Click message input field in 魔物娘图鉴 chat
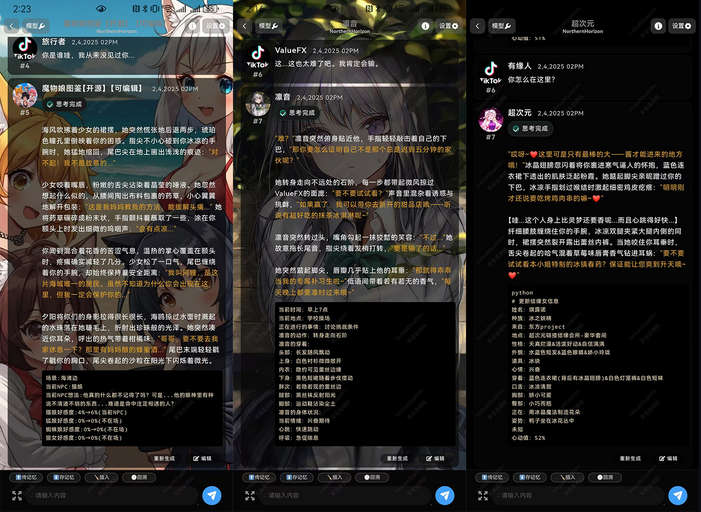 coord(112,495)
